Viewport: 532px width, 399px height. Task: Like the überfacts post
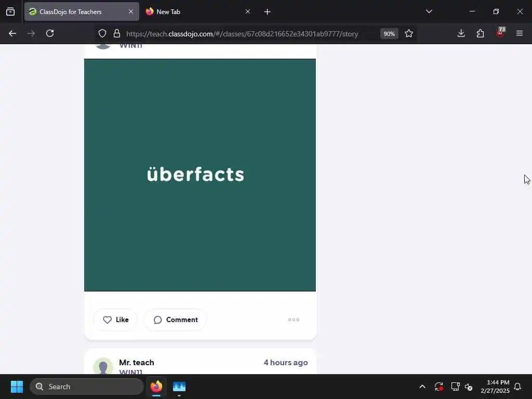[x=115, y=320]
